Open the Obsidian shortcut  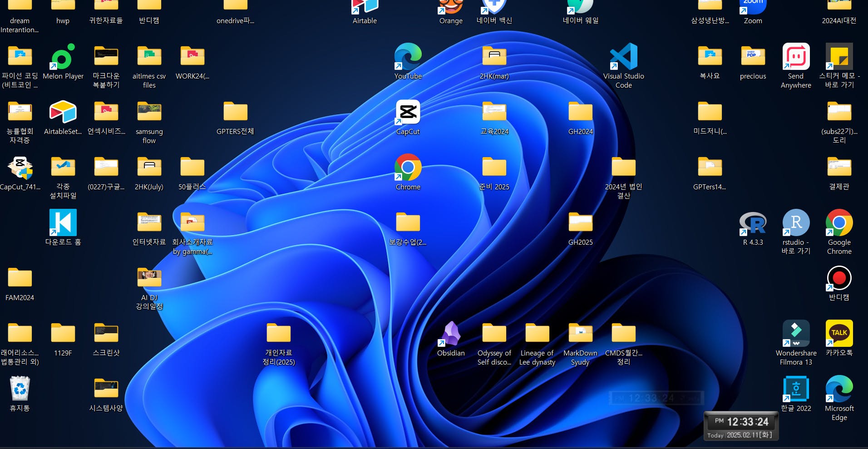(451, 334)
